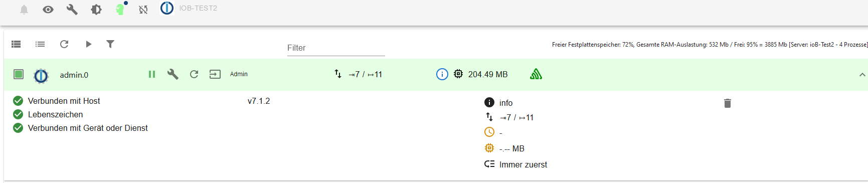
Task: Open the filter funnel options
Action: tap(110, 44)
